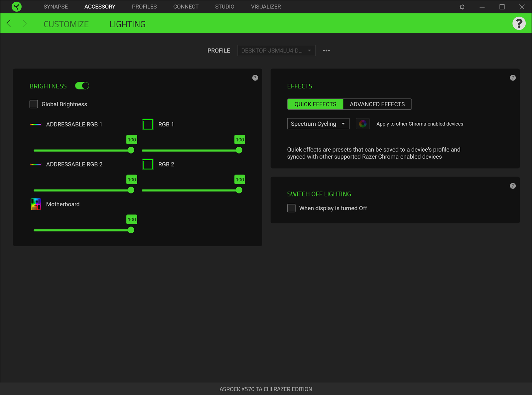This screenshot has height=395, width=532.
Task: Select Quick Effects button
Action: click(x=315, y=104)
